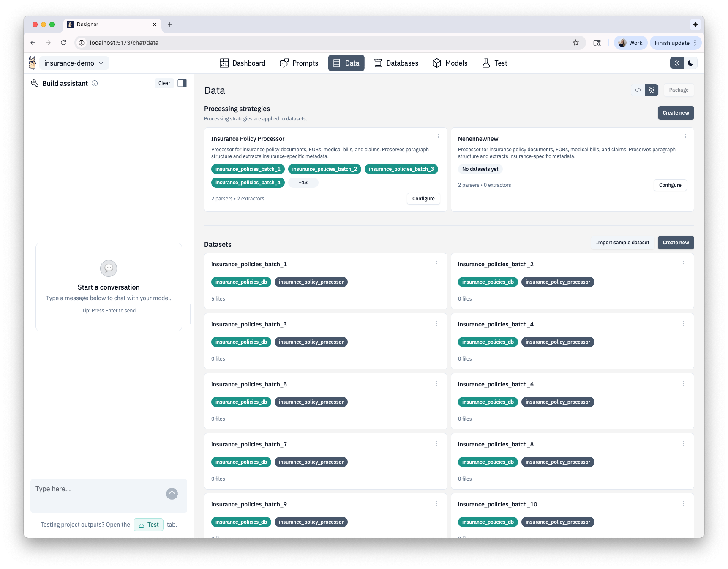Click the Build assistant info icon

95,83
